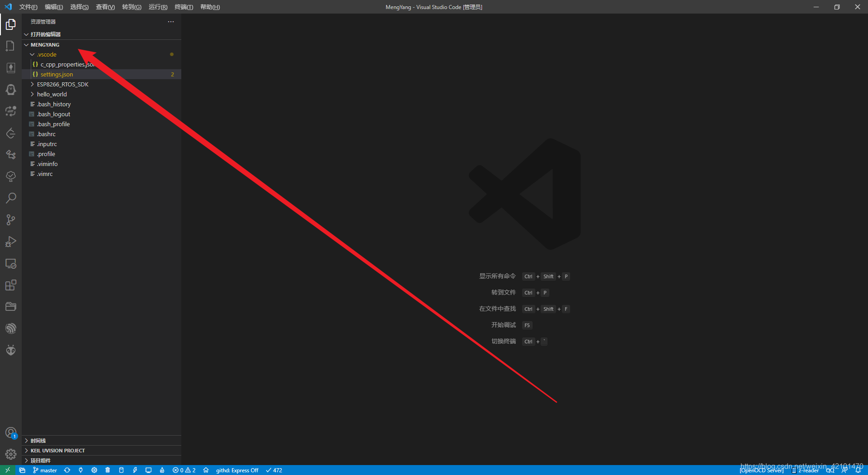
Task: Click the home icon in status bar
Action: coord(206,470)
